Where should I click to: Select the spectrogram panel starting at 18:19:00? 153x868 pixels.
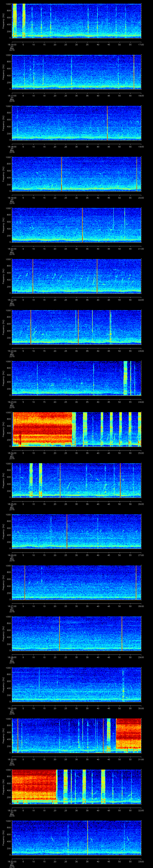[77, 174]
